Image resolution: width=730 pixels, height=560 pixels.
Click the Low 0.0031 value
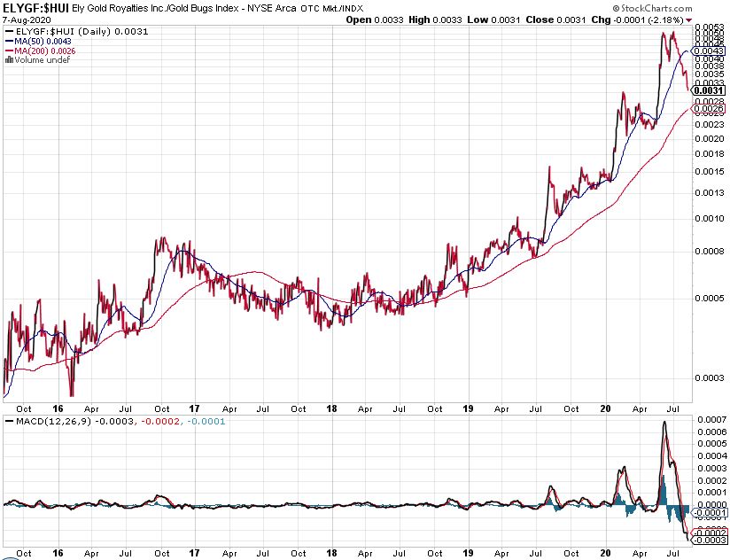[x=494, y=20]
